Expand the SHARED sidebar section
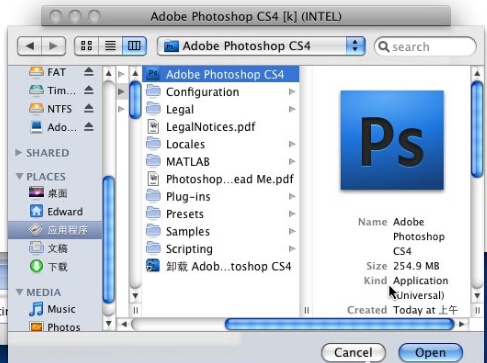This screenshot has width=487, height=363. coord(19,153)
